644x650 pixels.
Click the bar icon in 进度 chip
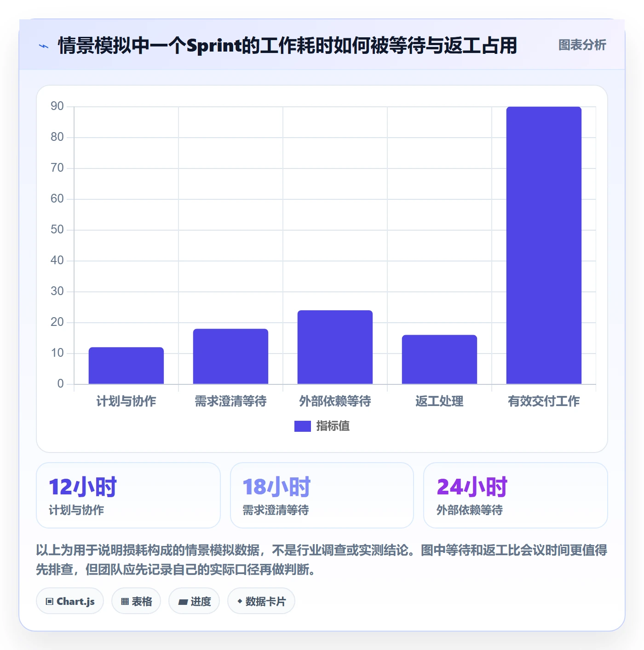tap(183, 602)
